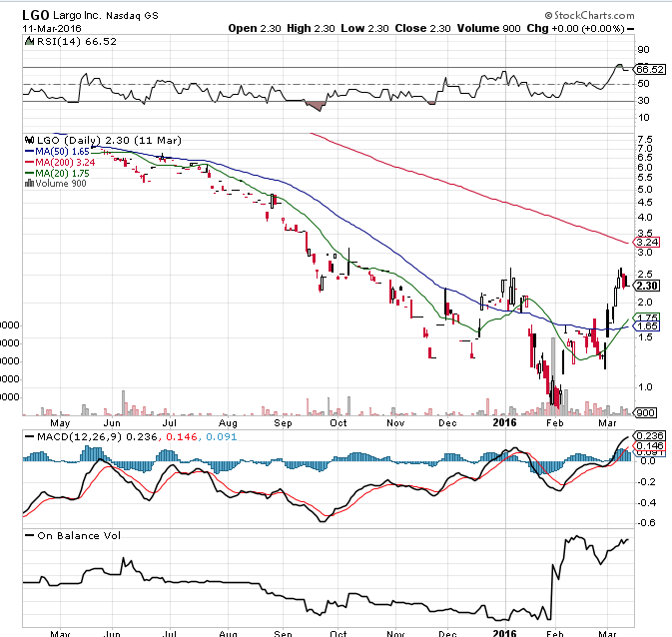Click the MA(50) 1.65 legend text
This screenshot has width=672, height=637.
[x=62, y=152]
